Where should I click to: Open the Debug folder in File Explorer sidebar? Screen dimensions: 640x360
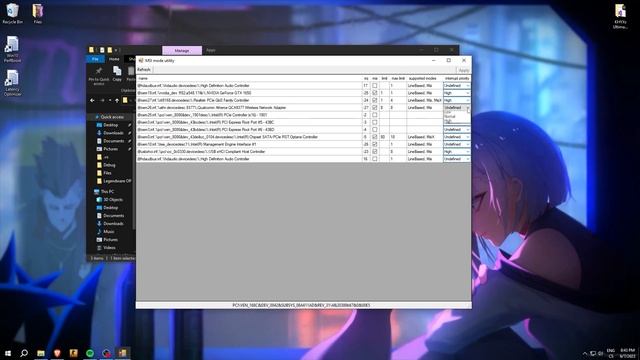coord(106,165)
